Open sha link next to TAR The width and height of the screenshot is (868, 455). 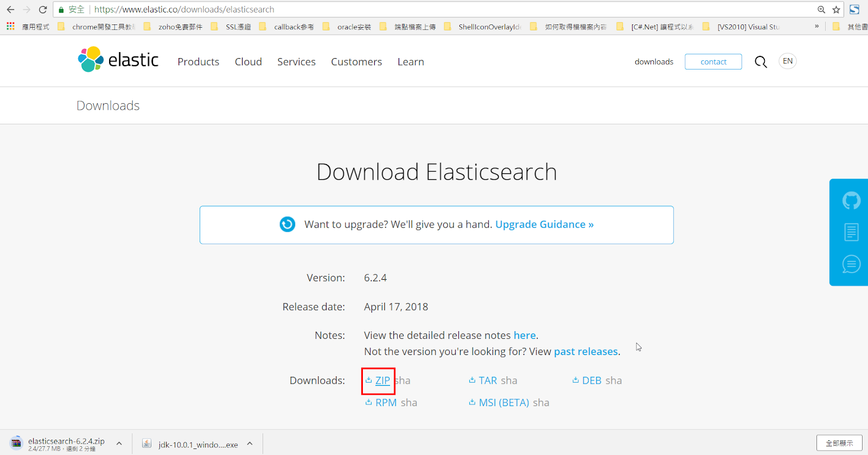509,381
